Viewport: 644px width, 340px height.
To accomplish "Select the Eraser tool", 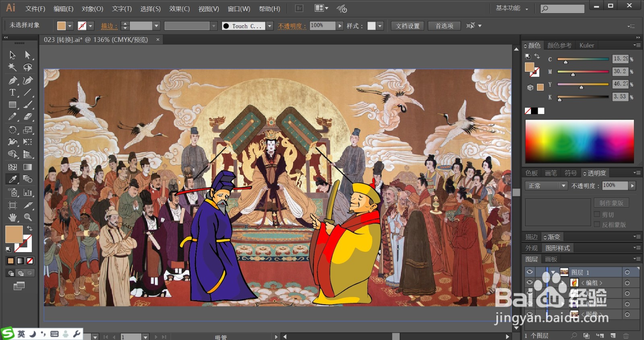I will pyautogui.click(x=28, y=117).
